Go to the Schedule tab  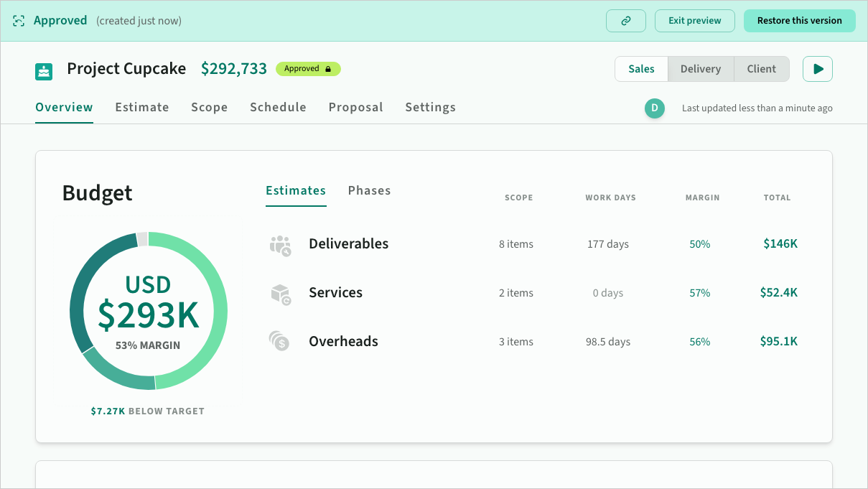(278, 107)
